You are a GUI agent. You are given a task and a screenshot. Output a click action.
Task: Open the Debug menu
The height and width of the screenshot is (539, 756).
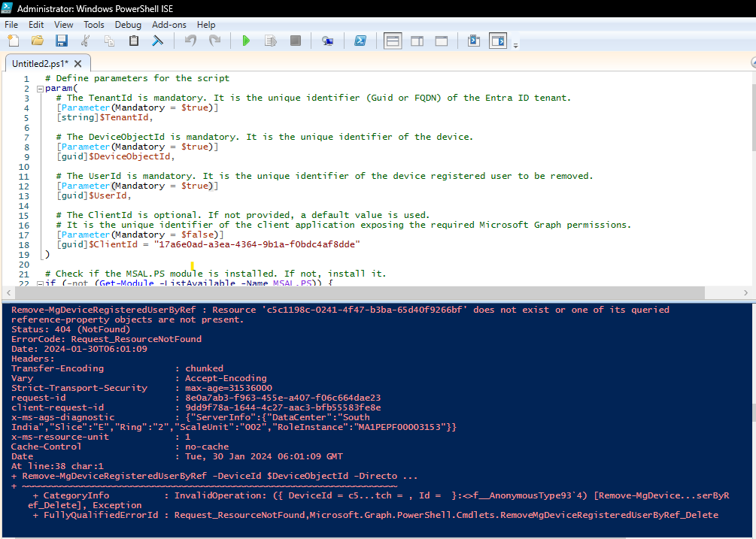coord(128,25)
